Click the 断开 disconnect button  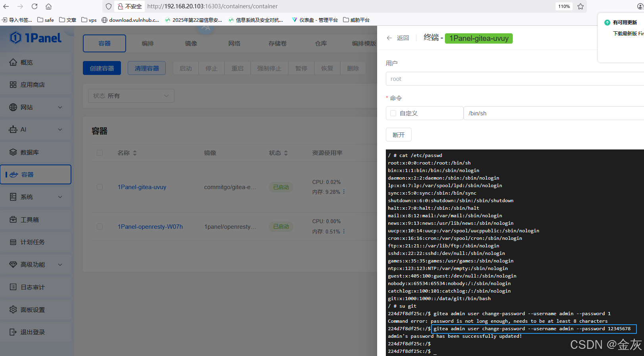tap(399, 135)
